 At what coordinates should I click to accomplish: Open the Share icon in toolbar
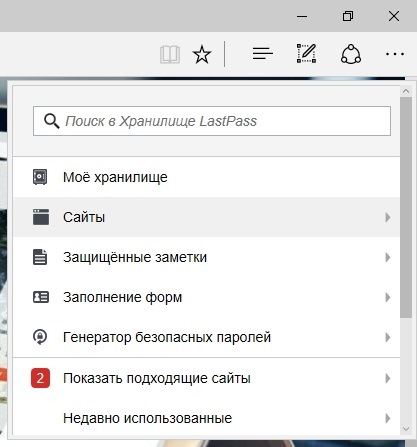pyautogui.click(x=351, y=54)
